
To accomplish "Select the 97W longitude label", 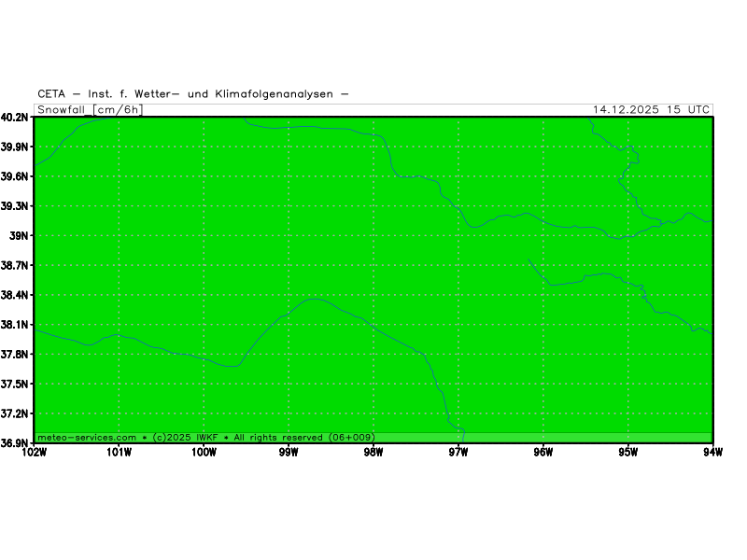I will pos(458,454).
